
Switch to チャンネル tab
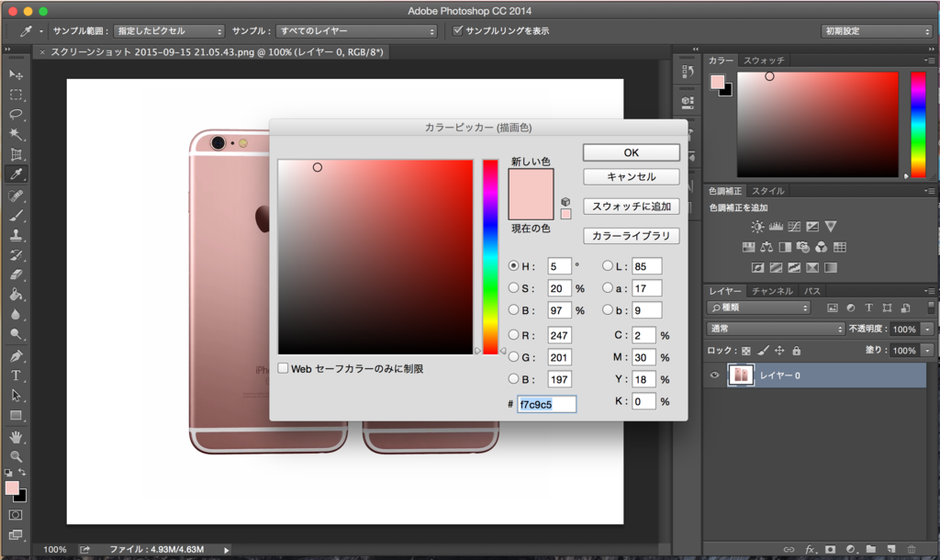pos(772,291)
